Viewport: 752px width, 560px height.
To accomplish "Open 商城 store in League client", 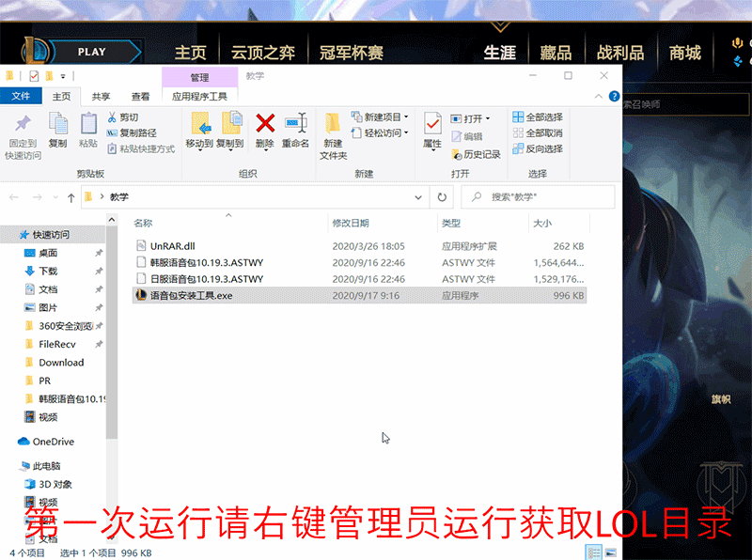I will point(685,53).
